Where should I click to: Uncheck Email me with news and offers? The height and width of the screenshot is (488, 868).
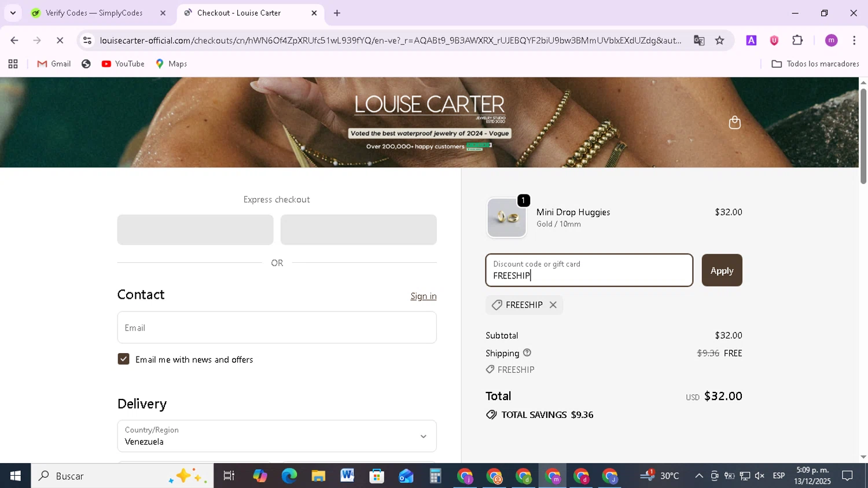click(123, 359)
